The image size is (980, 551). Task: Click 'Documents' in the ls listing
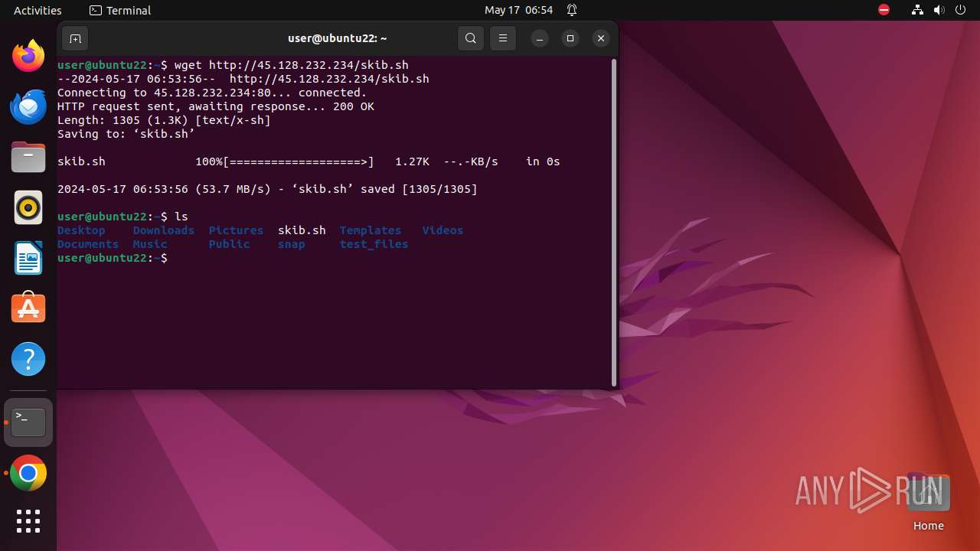(x=88, y=244)
